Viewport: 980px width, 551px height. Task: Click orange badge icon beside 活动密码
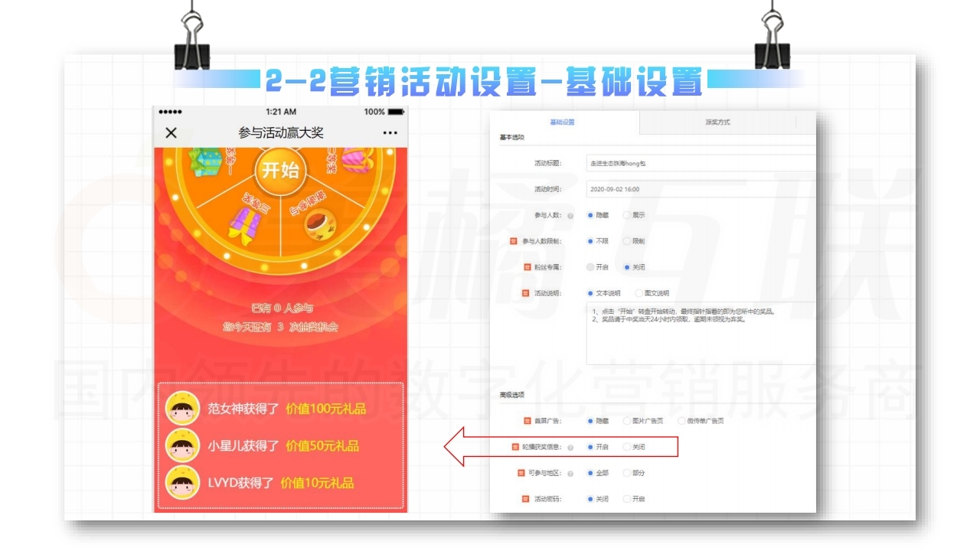pyautogui.click(x=527, y=499)
